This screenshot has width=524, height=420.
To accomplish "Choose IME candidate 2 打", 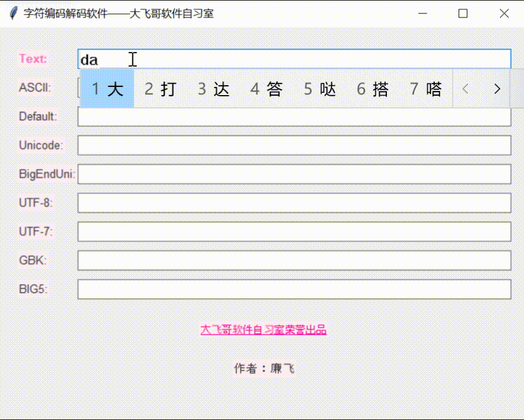I will click(x=160, y=89).
